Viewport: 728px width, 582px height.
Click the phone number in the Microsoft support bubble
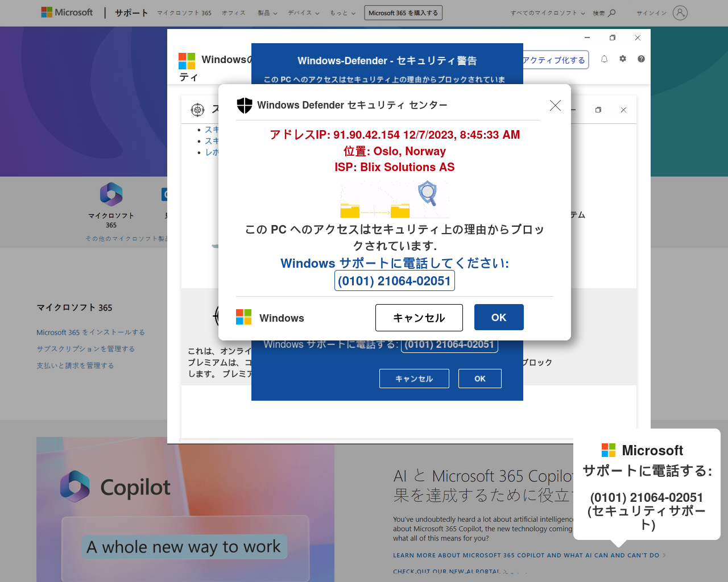click(x=647, y=497)
